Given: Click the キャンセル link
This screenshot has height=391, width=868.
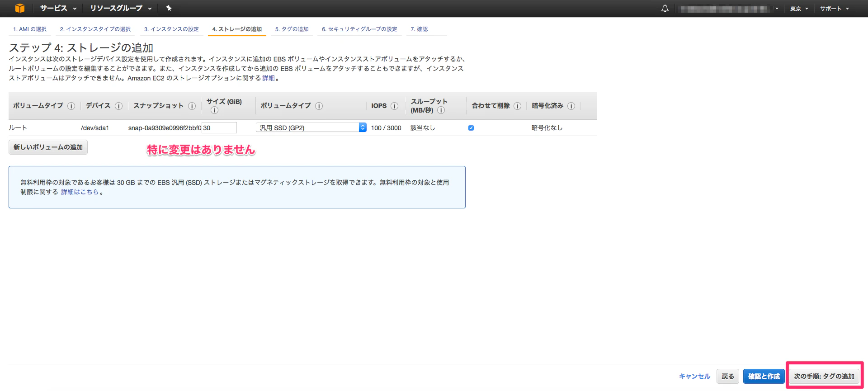Looking at the screenshot, I should click(695, 376).
